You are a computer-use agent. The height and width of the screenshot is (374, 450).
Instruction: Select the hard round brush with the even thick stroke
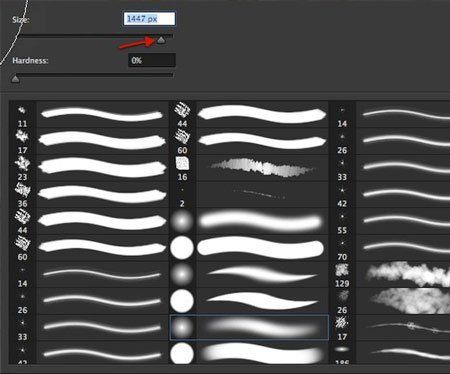(249, 248)
